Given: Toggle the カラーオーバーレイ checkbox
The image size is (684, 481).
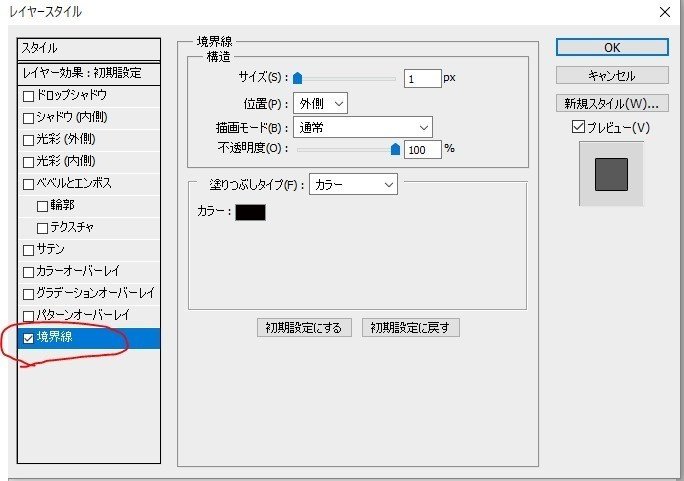Looking at the screenshot, I should (28, 272).
